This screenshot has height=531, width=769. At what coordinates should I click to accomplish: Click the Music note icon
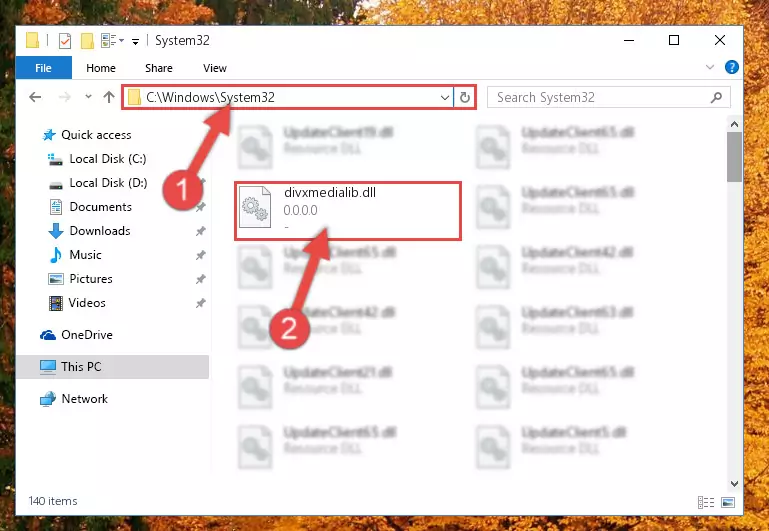tap(55, 255)
